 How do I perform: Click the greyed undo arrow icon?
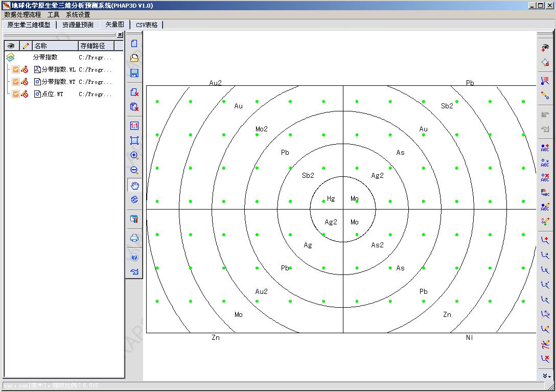pyautogui.click(x=545, y=114)
